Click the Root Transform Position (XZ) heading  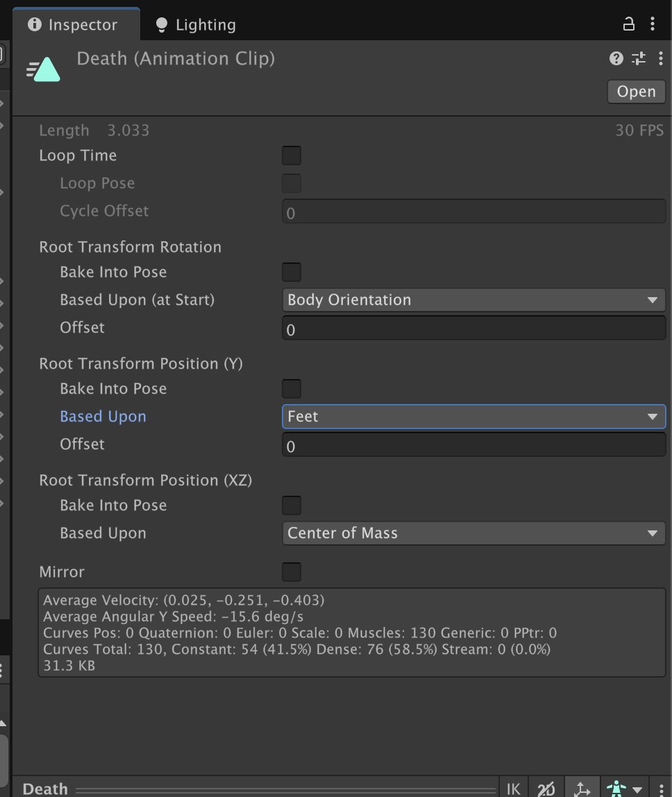click(145, 480)
